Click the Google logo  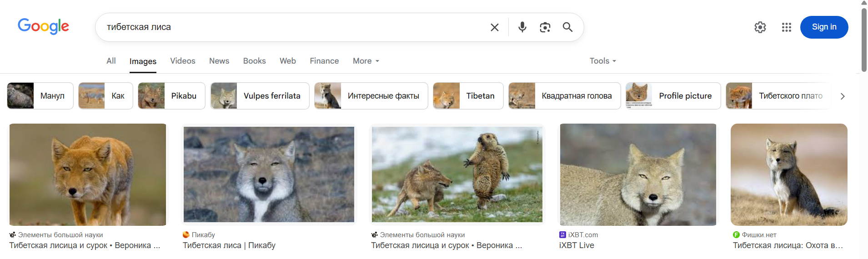pos(43,26)
